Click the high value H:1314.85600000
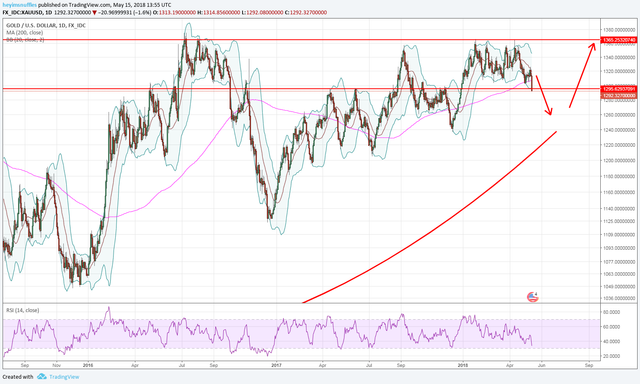This screenshot has height=384, width=640. click(219, 13)
